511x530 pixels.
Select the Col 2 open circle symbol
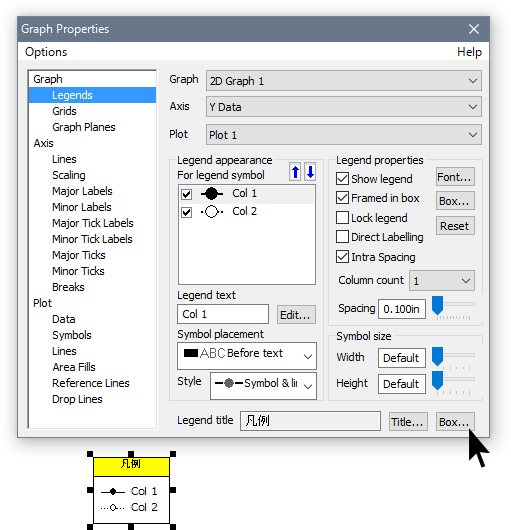tap(212, 212)
